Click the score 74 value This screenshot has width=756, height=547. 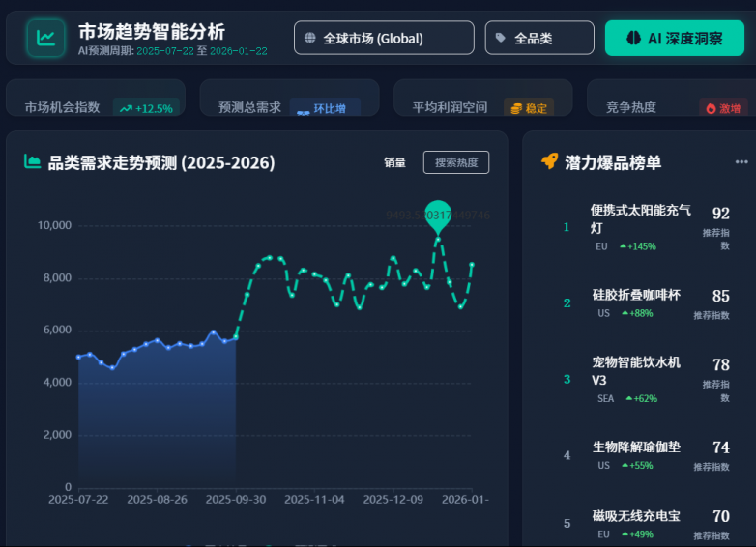pos(721,447)
